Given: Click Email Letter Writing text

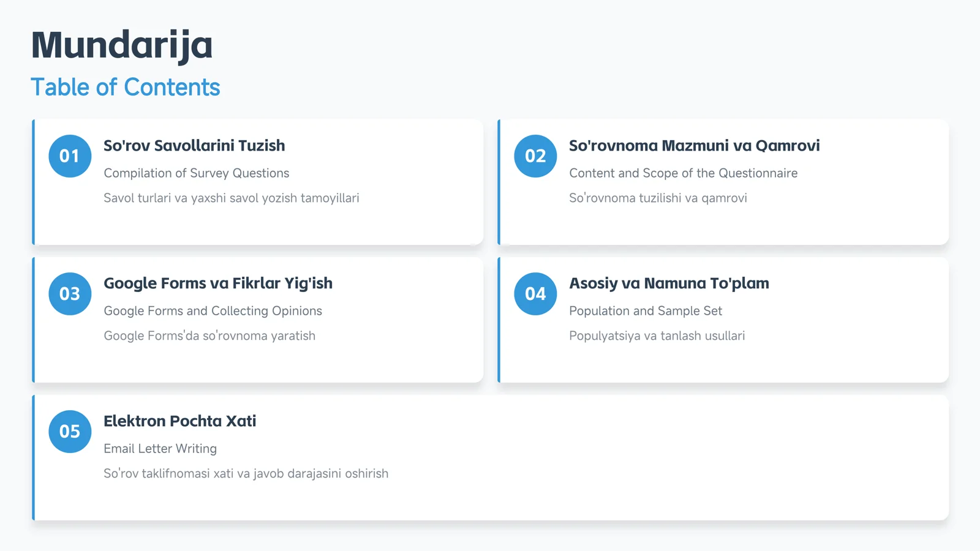Looking at the screenshot, I should click(x=160, y=449).
